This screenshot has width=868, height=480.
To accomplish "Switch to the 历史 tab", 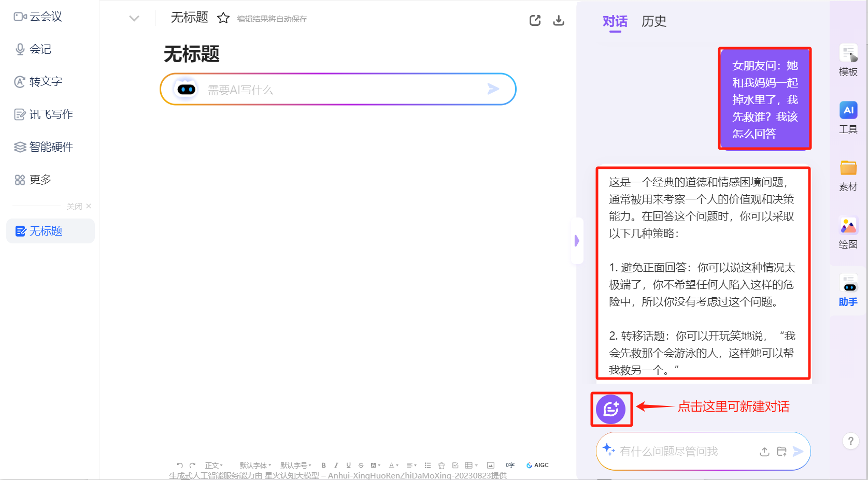I will click(654, 22).
